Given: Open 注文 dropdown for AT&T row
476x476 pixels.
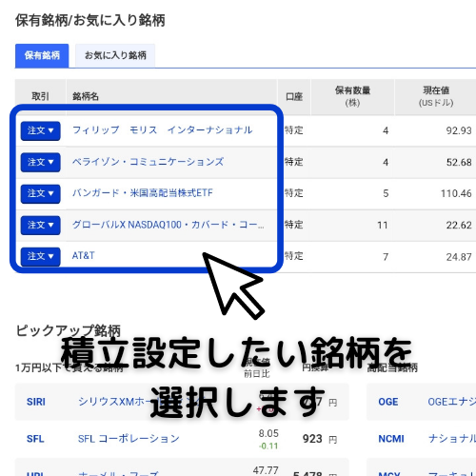Looking at the screenshot, I should pos(40,256).
